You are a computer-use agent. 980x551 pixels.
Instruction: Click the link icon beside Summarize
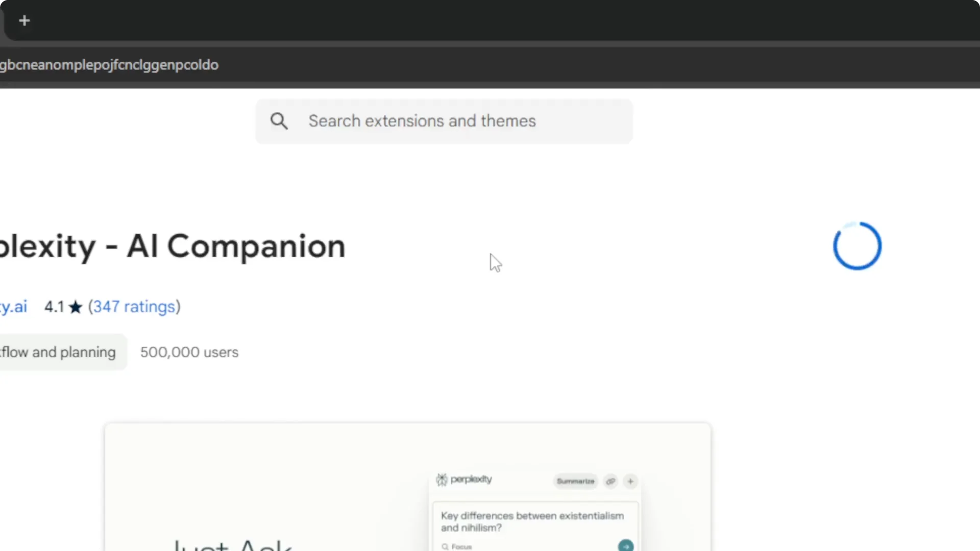(x=610, y=481)
